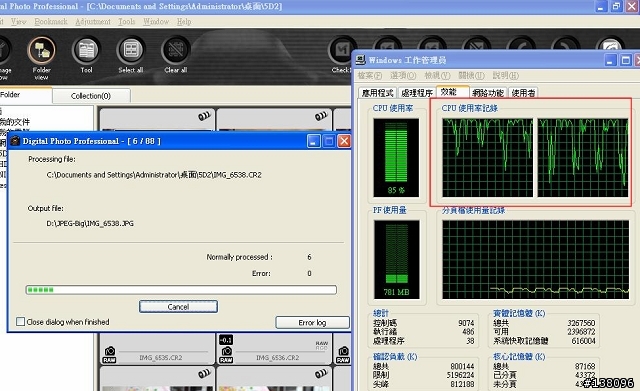
Task: Select the IMG_6535.CR2 thumbnail label
Action: pos(160,358)
